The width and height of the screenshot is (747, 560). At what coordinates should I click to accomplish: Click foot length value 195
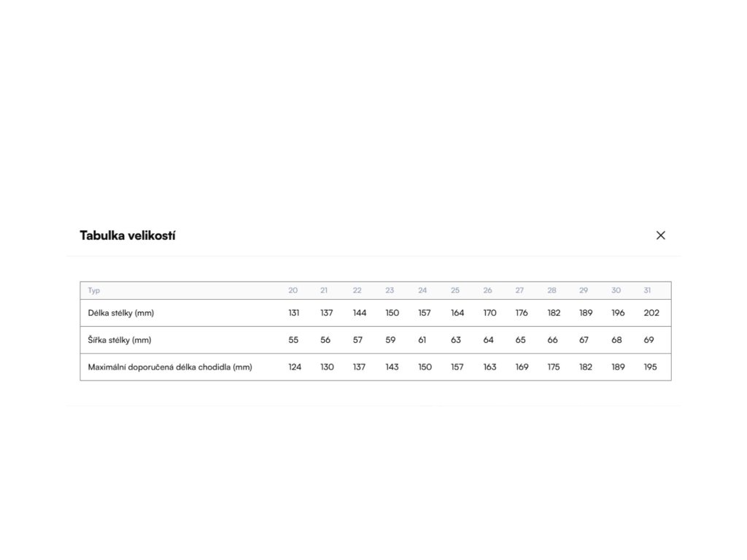[x=650, y=367]
